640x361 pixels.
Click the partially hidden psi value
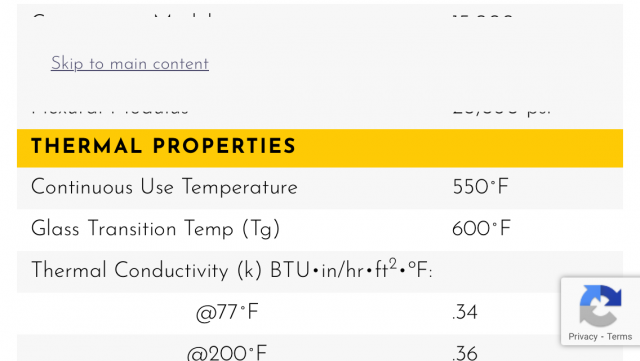click(x=502, y=110)
